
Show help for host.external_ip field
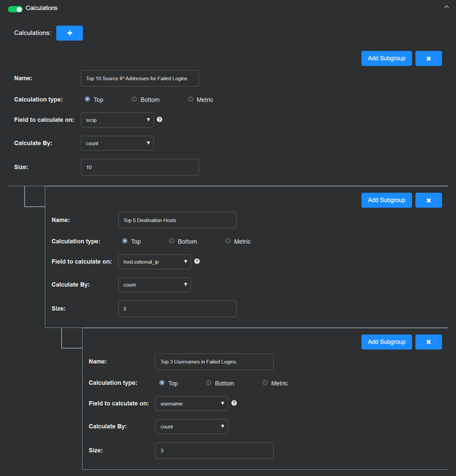[197, 261]
